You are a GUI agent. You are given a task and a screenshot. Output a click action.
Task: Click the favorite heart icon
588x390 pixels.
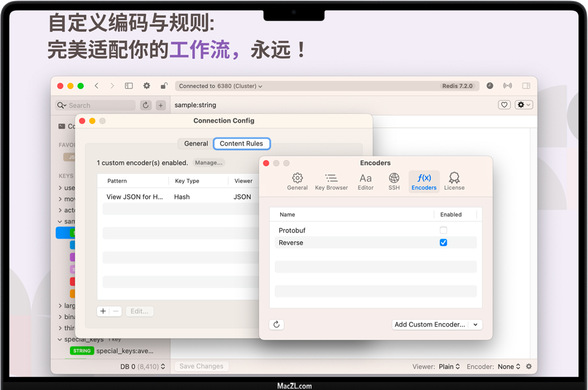tap(504, 105)
